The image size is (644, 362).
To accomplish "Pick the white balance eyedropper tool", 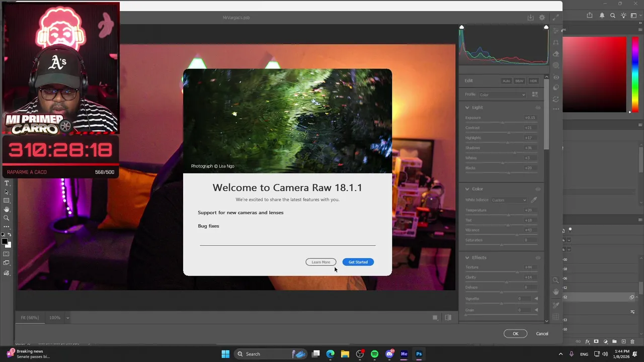I will point(534,200).
